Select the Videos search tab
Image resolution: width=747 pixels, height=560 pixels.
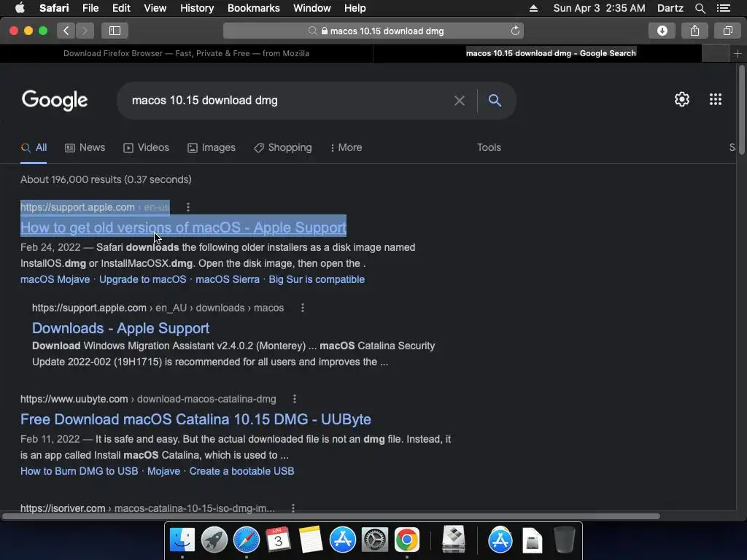click(x=146, y=147)
